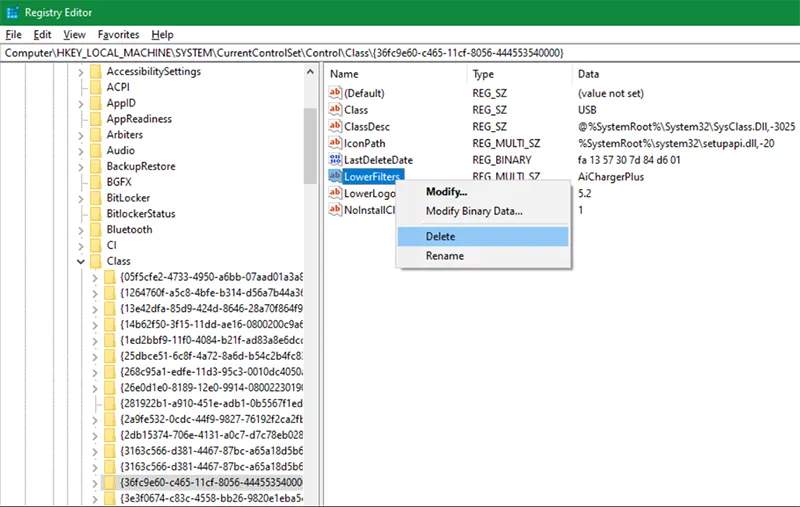This screenshot has height=507, width=800.
Task: Click the folder icon beside BitLocker key
Action: (x=95, y=198)
